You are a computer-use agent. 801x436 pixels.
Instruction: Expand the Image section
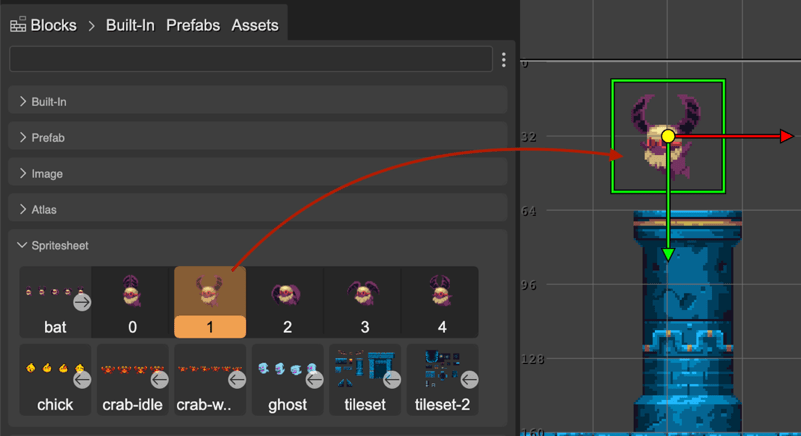[258, 173]
